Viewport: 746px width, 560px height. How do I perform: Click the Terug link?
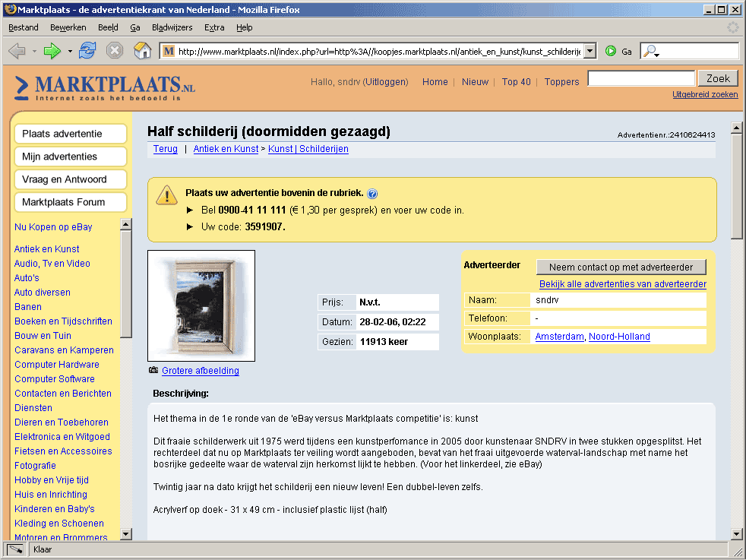[x=165, y=149]
